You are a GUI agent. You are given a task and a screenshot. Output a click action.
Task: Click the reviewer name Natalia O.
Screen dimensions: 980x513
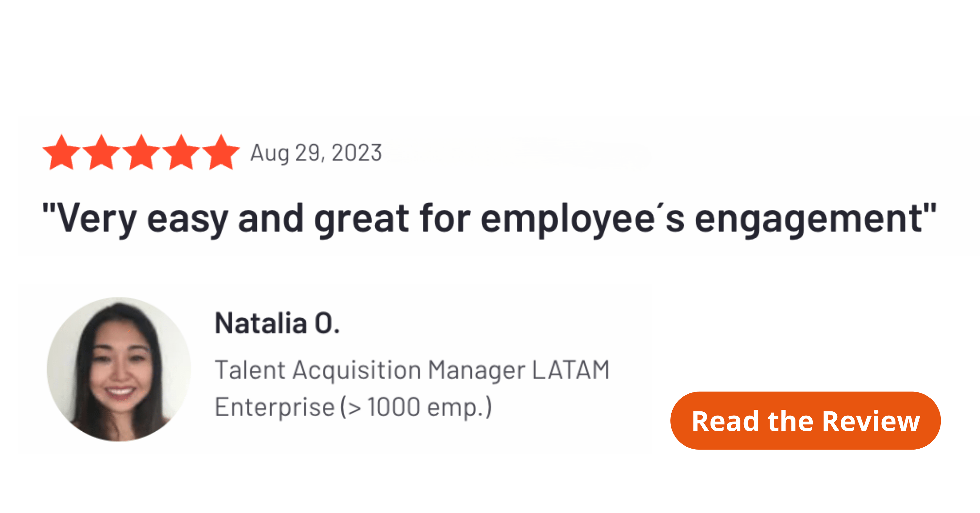pos(277,323)
